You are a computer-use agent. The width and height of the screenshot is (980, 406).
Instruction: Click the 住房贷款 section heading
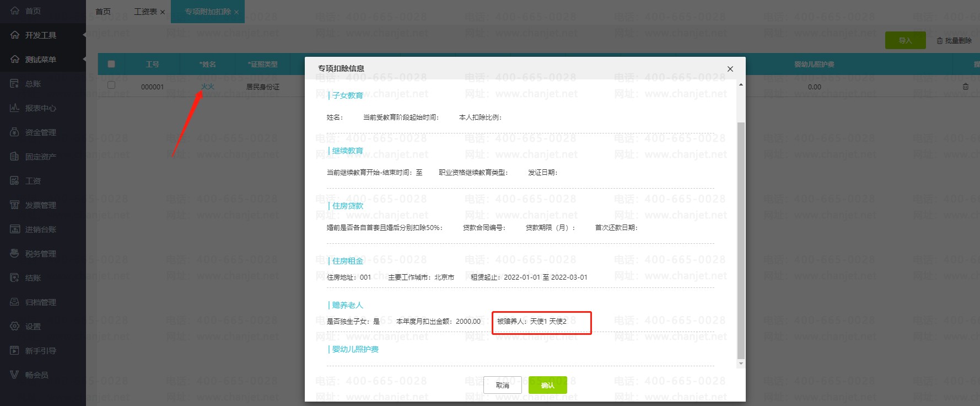[x=347, y=206]
